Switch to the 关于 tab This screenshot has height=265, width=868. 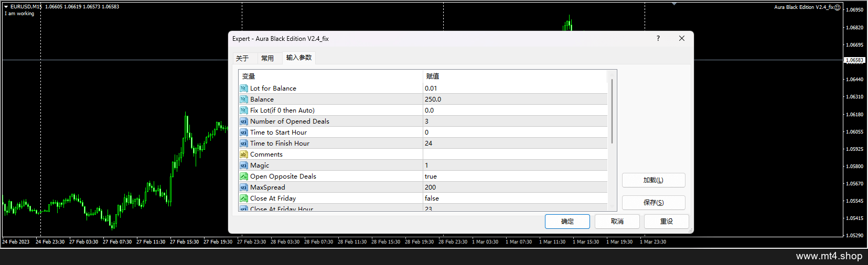(242, 58)
